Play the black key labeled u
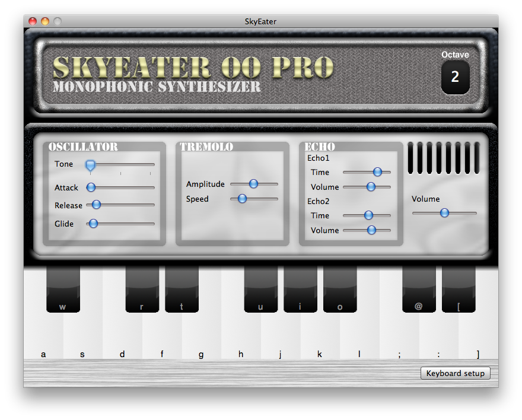 pyautogui.click(x=261, y=289)
